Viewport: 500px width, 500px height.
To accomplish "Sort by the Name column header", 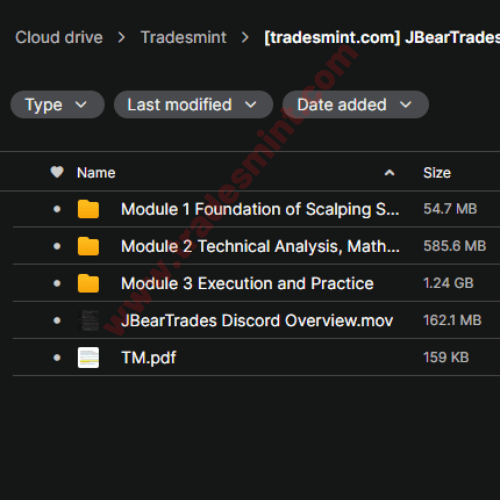I will (96, 173).
